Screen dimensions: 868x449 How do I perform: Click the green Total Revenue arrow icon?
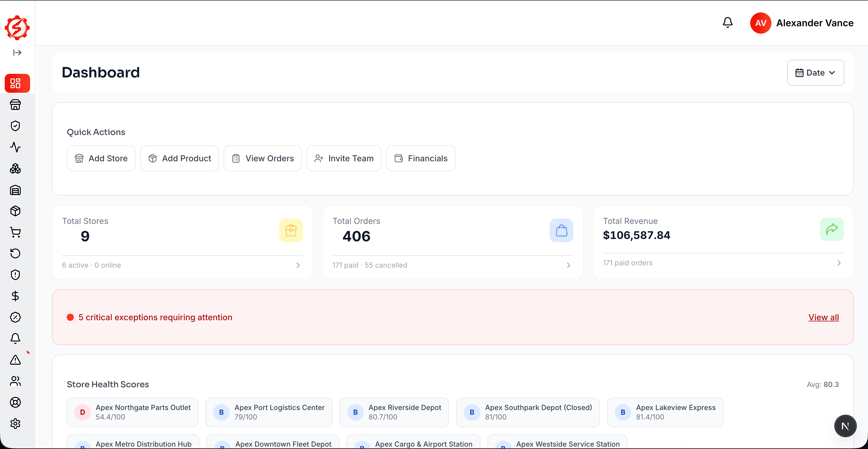click(x=832, y=229)
